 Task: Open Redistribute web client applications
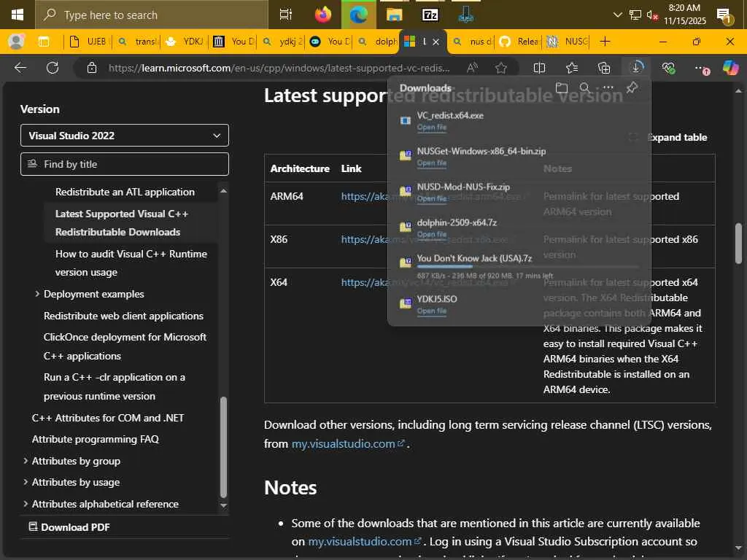click(x=123, y=316)
